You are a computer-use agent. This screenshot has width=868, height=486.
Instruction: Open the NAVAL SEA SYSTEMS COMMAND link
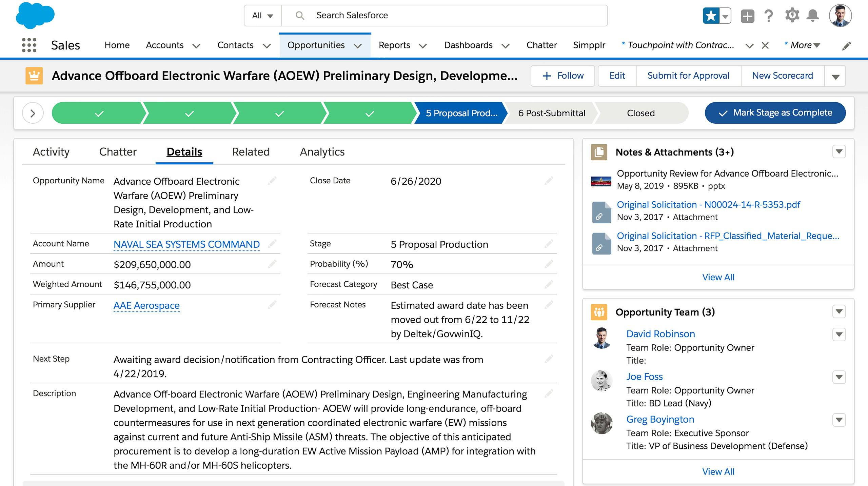pyautogui.click(x=186, y=244)
